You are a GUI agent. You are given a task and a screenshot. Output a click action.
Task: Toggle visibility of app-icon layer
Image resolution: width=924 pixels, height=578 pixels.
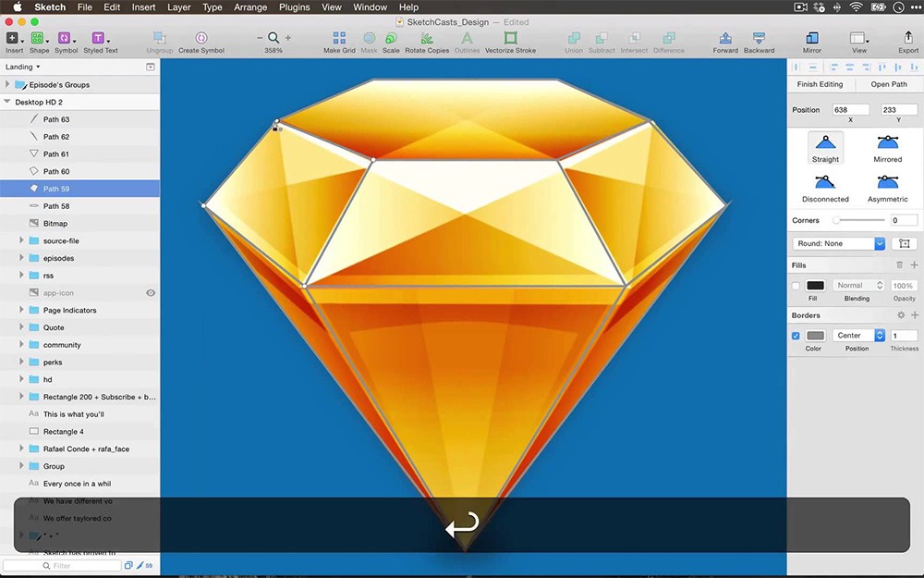[x=151, y=293]
